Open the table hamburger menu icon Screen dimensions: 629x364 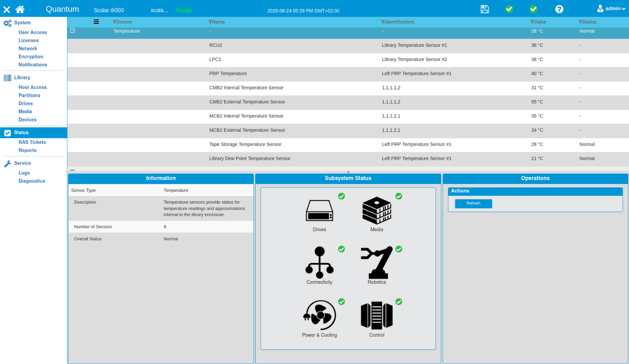pyautogui.click(x=96, y=22)
